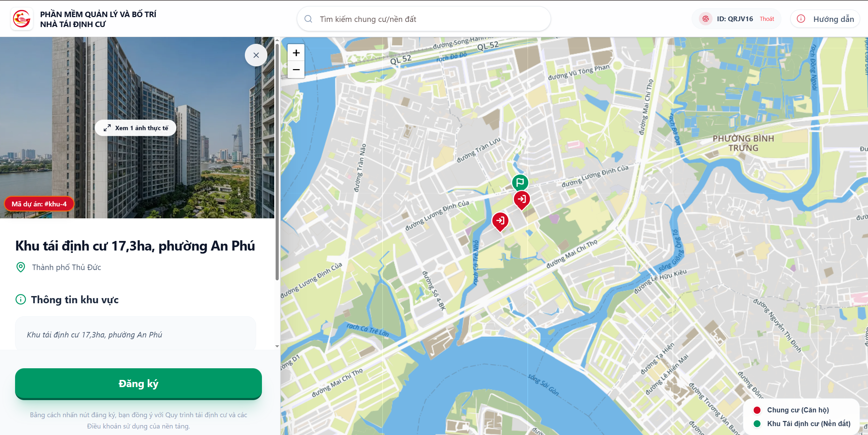Click red 'Chung cư (Căn hộ)' legend dot
This screenshot has height=435, width=868.
coord(757,410)
